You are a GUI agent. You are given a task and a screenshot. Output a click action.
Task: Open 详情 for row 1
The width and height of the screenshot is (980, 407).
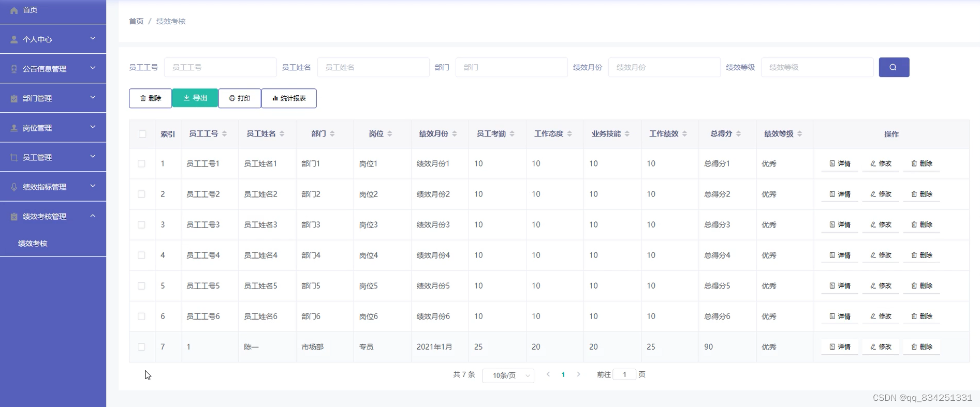click(840, 163)
